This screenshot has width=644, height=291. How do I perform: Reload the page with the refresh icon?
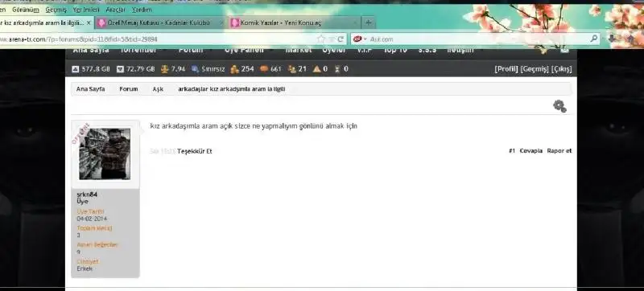341,39
